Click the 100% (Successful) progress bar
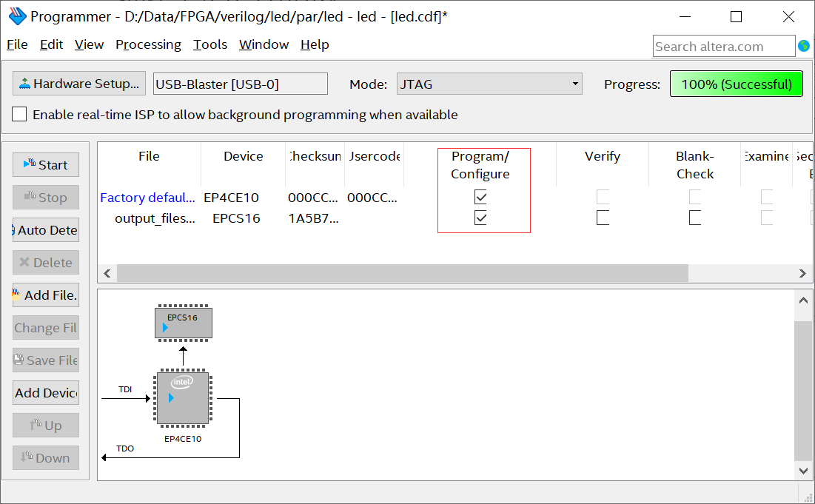The height and width of the screenshot is (504, 815). coord(736,84)
